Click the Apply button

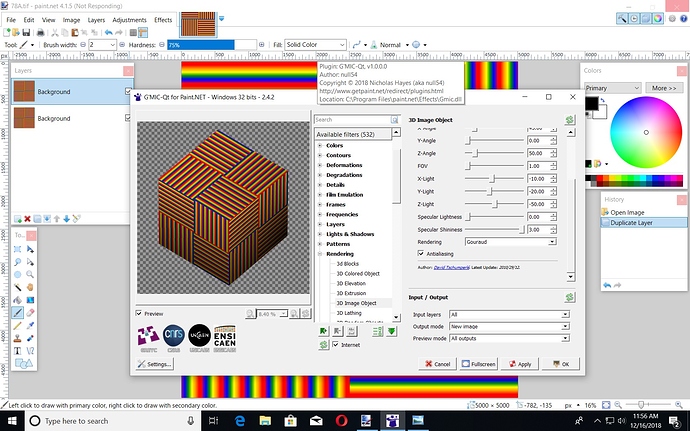pyautogui.click(x=520, y=364)
